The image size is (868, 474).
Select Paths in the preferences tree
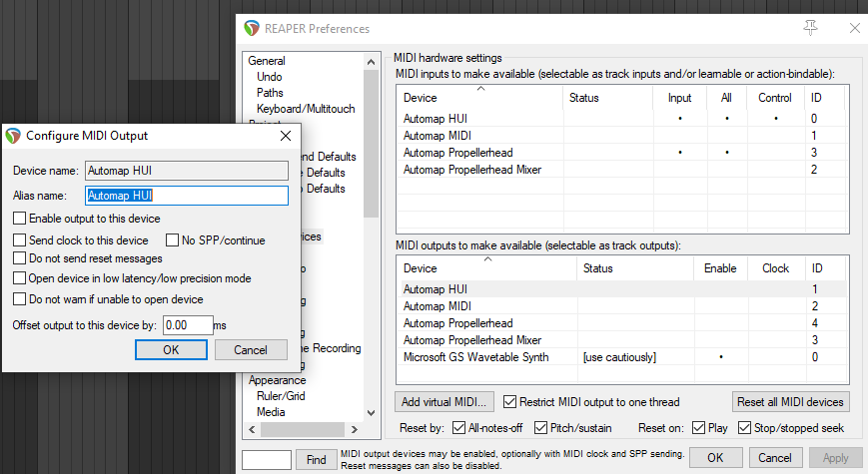point(270,93)
